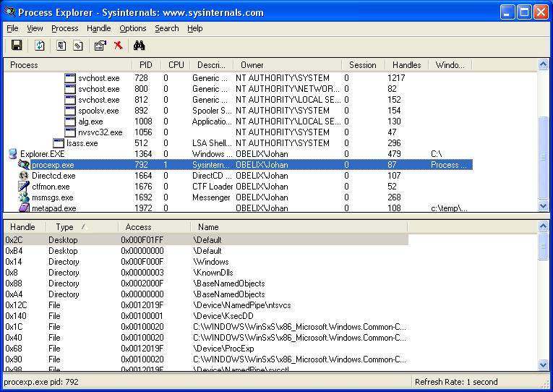Click the spoolsv.exe window icon
The width and height of the screenshot is (553, 392).
coord(70,111)
